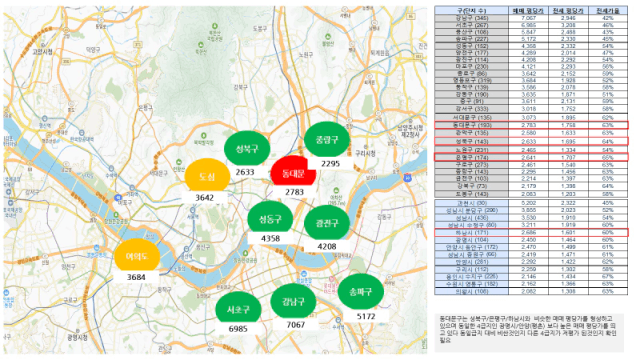Select the green 성동구 bubble marker
The image size is (640, 360).
(270, 218)
